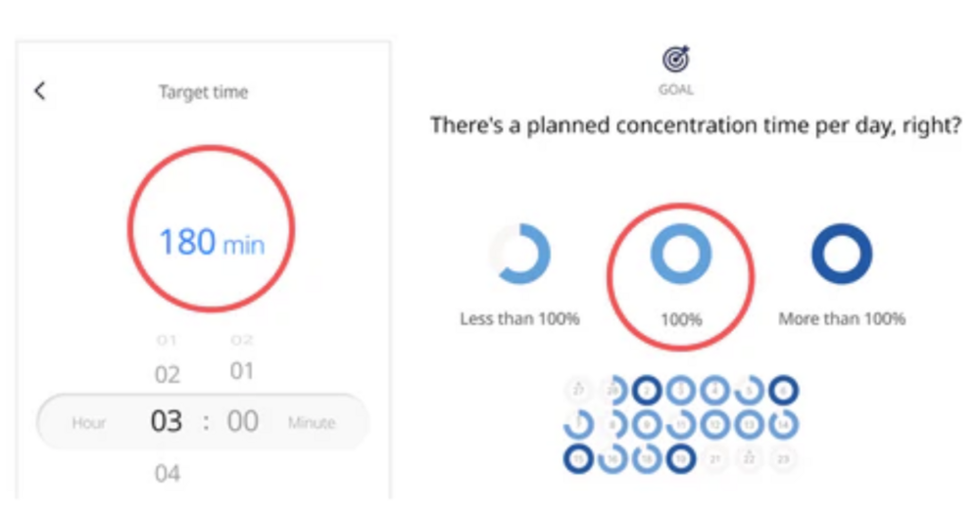Open day 15 dark ring in calendar

[x=578, y=459]
